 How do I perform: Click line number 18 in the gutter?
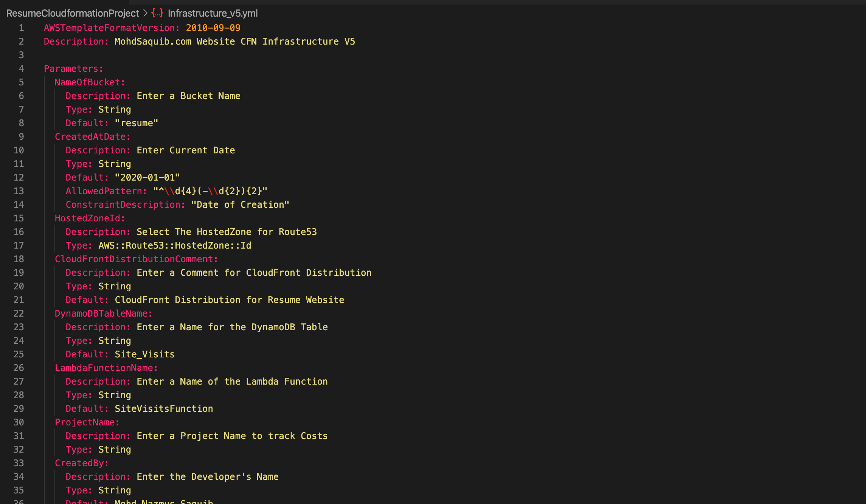(x=19, y=259)
